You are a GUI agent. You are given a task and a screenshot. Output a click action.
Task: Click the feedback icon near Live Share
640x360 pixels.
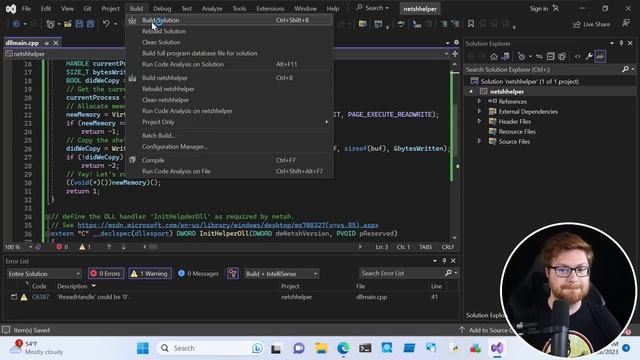(x=626, y=24)
